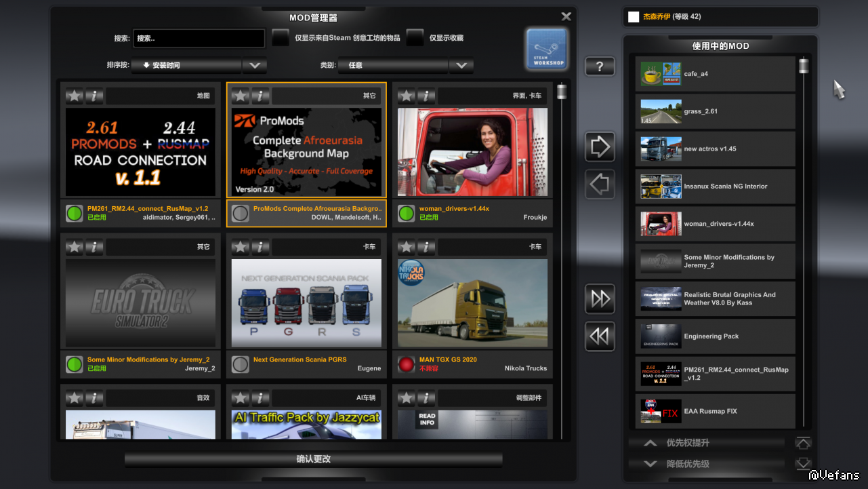Click the mod search input field
The image size is (868, 489).
(x=199, y=39)
